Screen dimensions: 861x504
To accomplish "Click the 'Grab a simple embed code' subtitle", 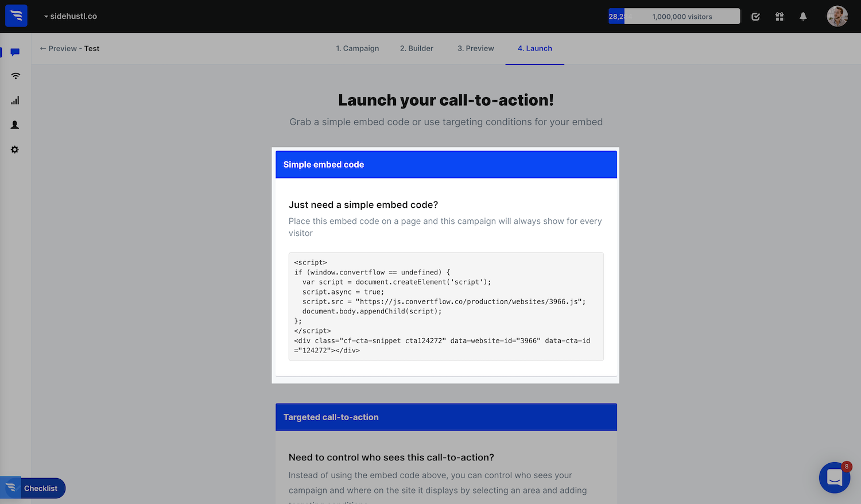I will (446, 122).
